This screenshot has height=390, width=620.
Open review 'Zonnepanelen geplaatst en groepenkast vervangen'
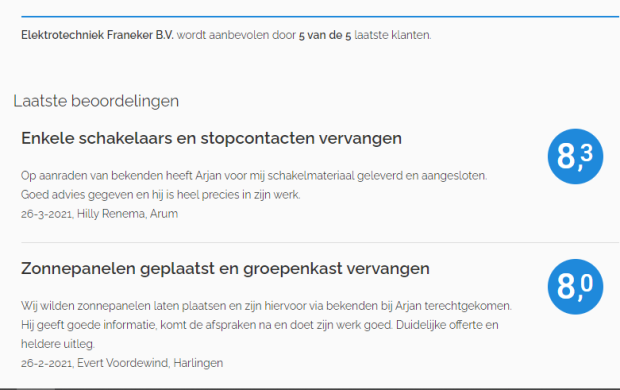click(225, 269)
